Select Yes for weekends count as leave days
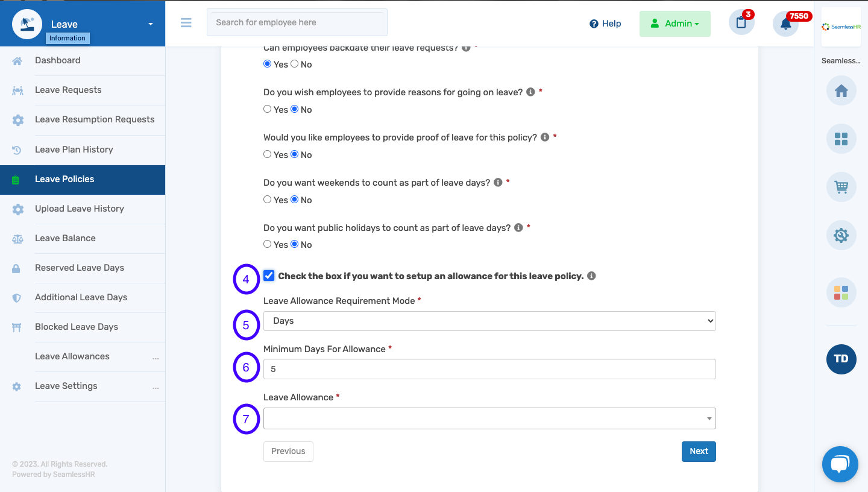Viewport: 868px width, 492px height. click(268, 200)
